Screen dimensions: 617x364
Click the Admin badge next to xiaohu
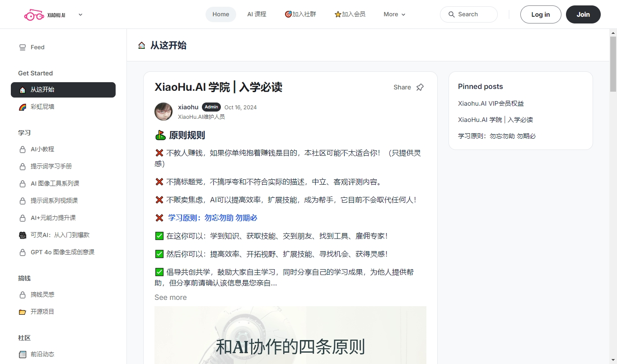211,107
